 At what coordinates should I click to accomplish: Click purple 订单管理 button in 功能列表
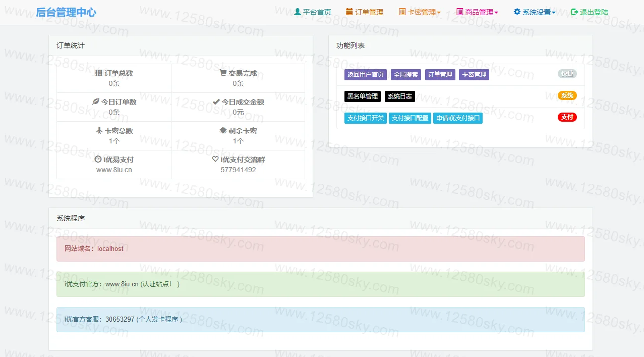click(x=440, y=75)
